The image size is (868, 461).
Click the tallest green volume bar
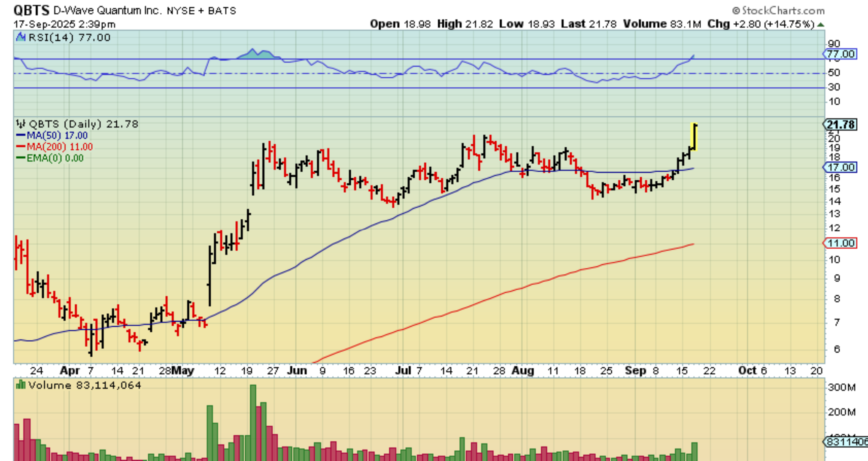click(253, 423)
